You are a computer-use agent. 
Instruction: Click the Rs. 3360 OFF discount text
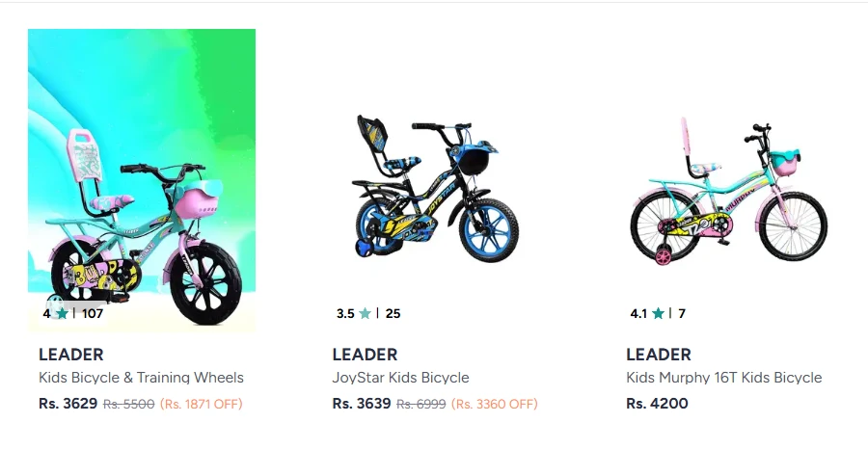pyautogui.click(x=494, y=405)
